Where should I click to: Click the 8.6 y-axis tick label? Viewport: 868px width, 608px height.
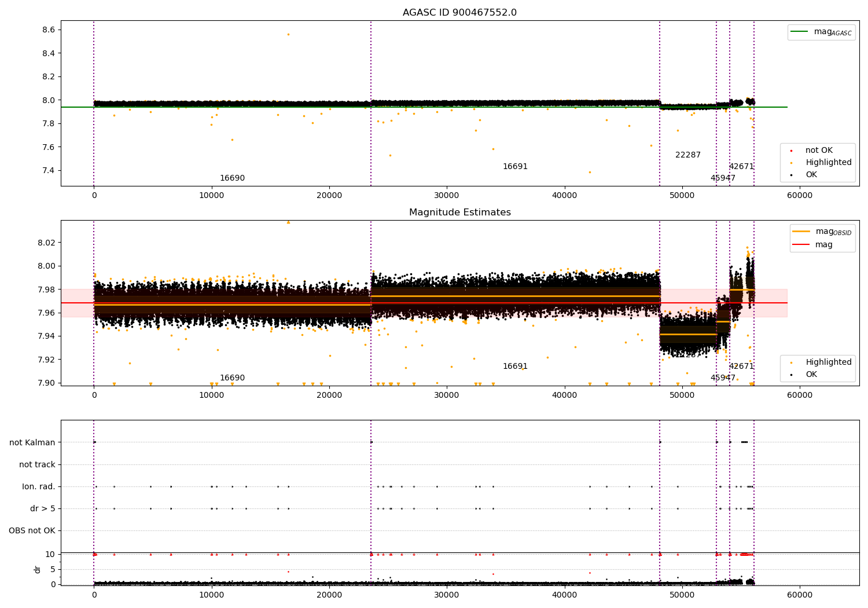[49, 30]
